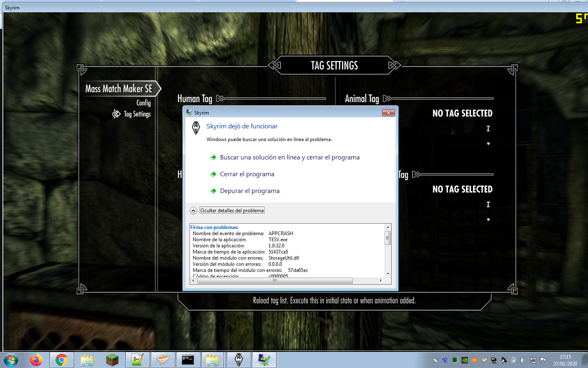This screenshot has height=368, width=588.
Task: Click the arrow below second NO TAG SELECTED
Action: point(488,220)
